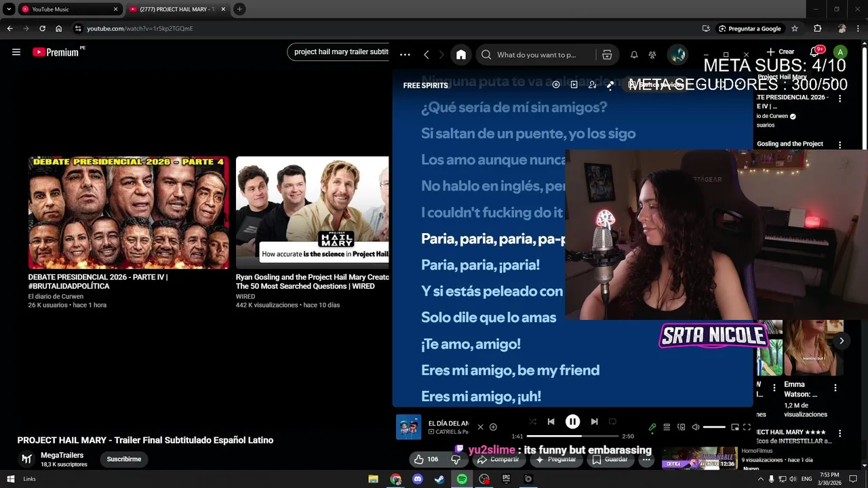
Task: Open Spotify profile avatar menu
Action: tap(677, 55)
